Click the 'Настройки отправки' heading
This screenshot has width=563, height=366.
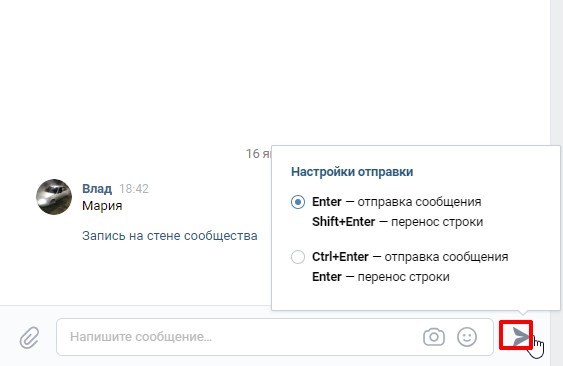[x=352, y=172]
